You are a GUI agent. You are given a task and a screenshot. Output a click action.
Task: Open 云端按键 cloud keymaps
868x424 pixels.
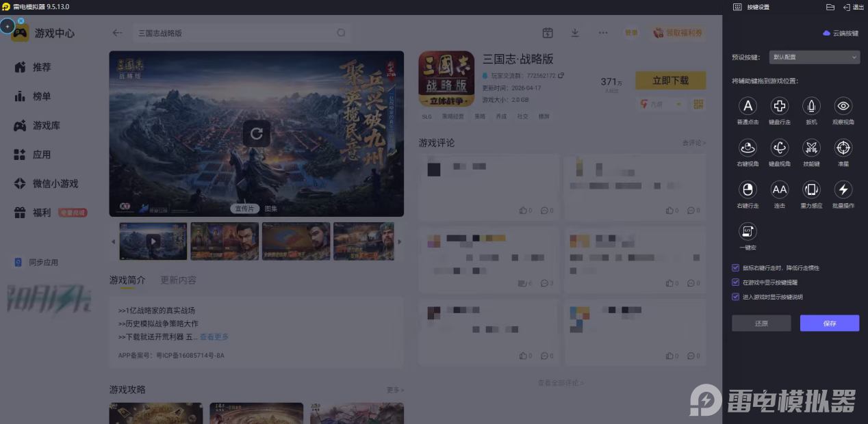click(x=841, y=33)
